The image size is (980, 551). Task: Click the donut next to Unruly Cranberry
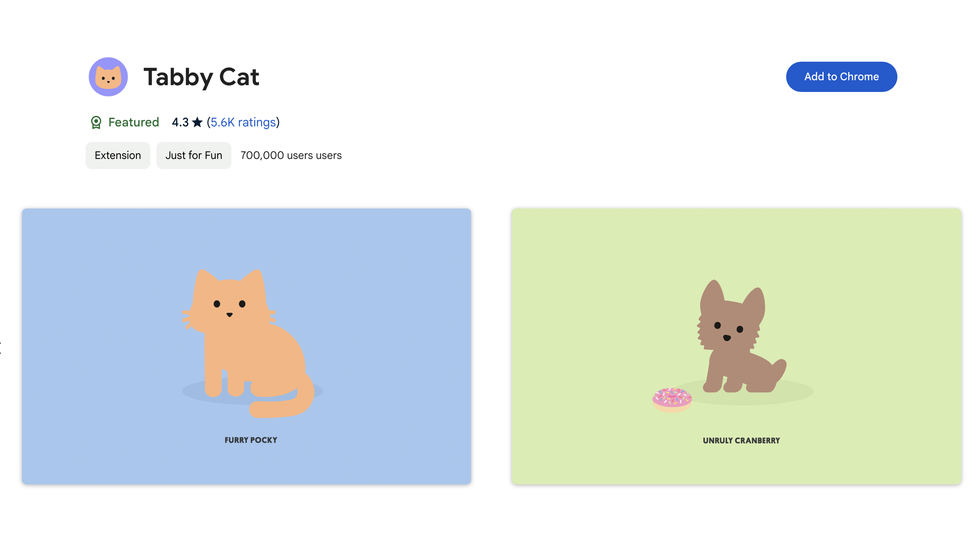[673, 397]
